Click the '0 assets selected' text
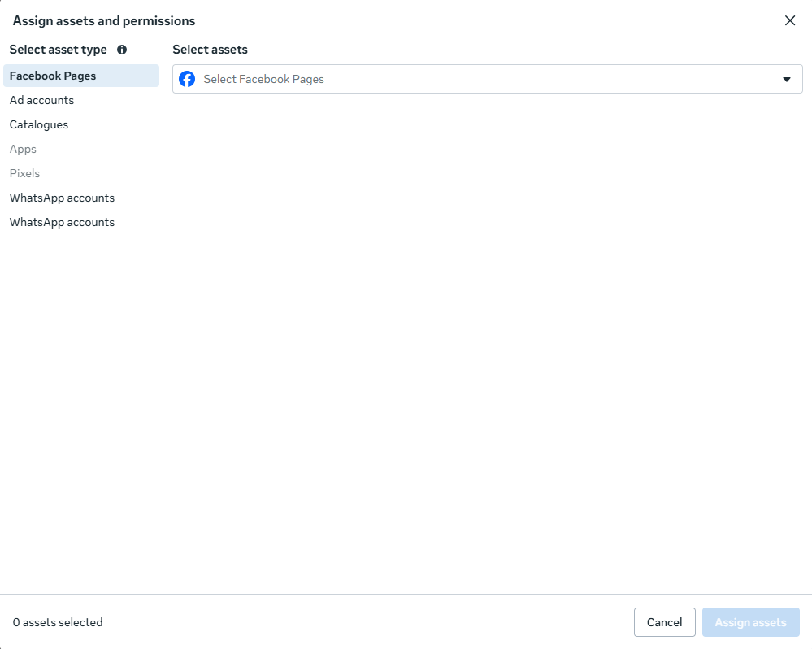The image size is (812, 649). coord(58,622)
